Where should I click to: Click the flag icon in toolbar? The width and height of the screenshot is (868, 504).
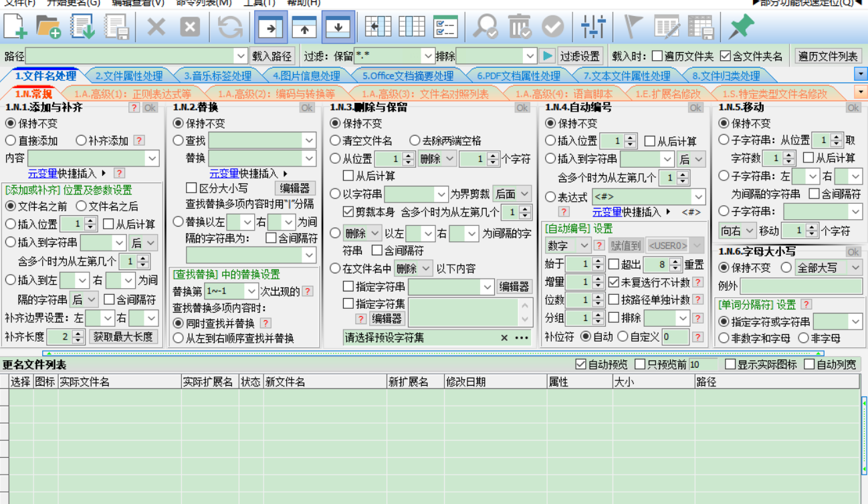(x=632, y=27)
